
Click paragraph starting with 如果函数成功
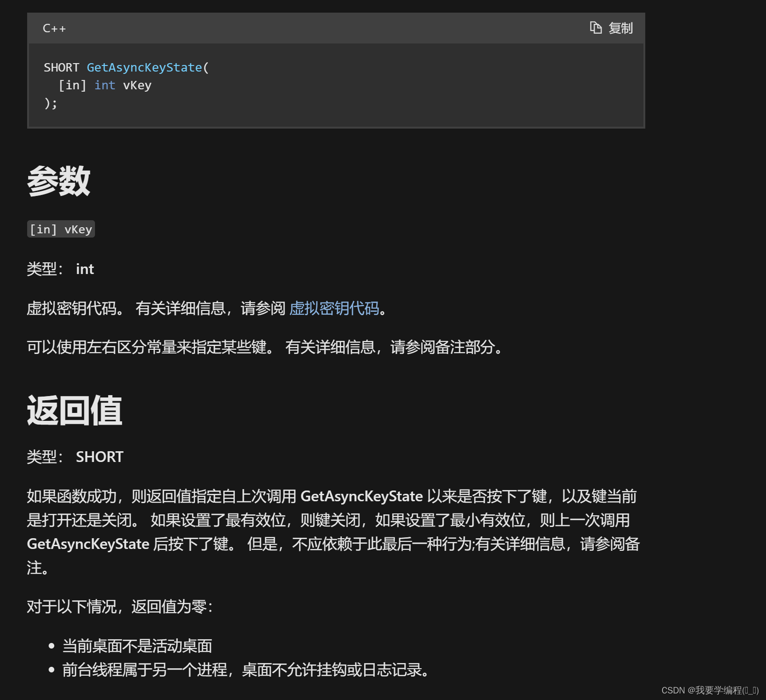tap(332, 520)
